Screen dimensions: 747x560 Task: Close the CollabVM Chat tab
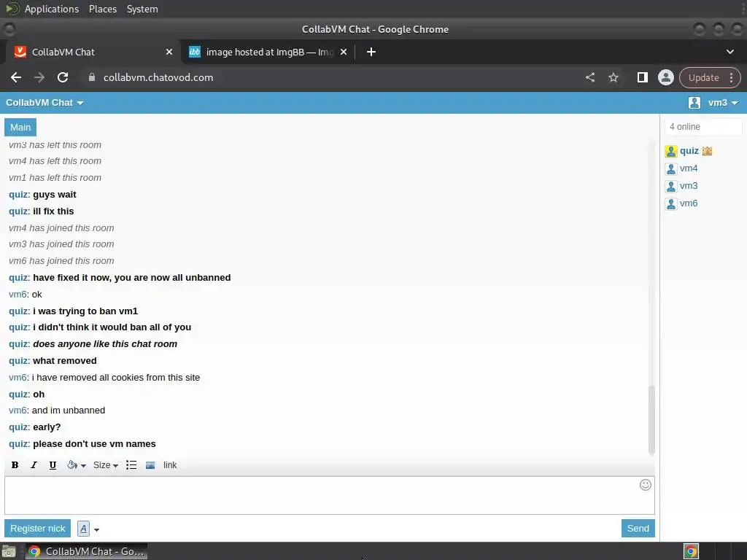coord(169,52)
